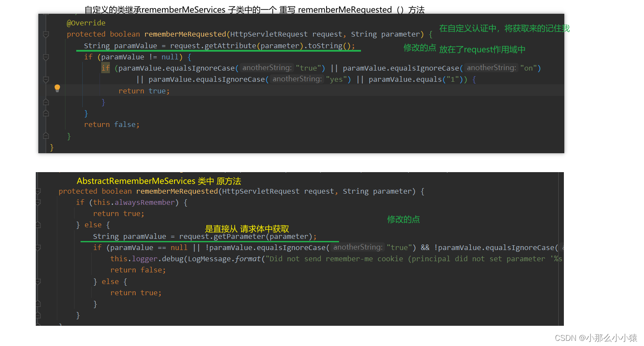Image resolution: width=644 pixels, height=346 pixels.
Task: Collapse original rememberMeRequested method in bottom editor
Action: 38,192
